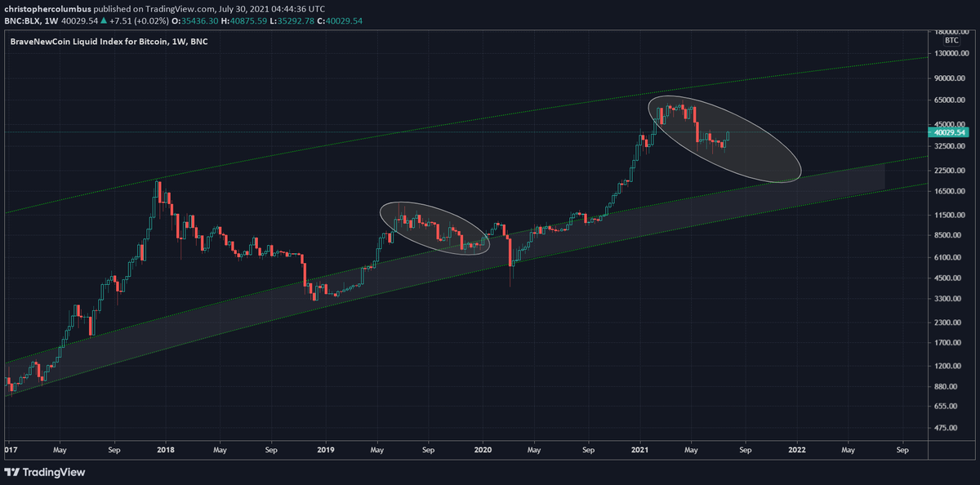
Task: Expand the 2018 marker on time axis
Action: tap(165, 450)
